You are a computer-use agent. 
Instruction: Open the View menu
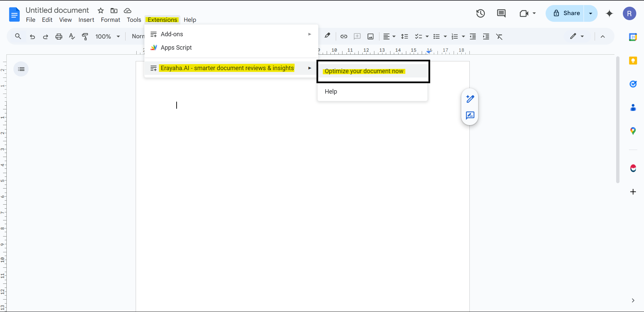(65, 20)
